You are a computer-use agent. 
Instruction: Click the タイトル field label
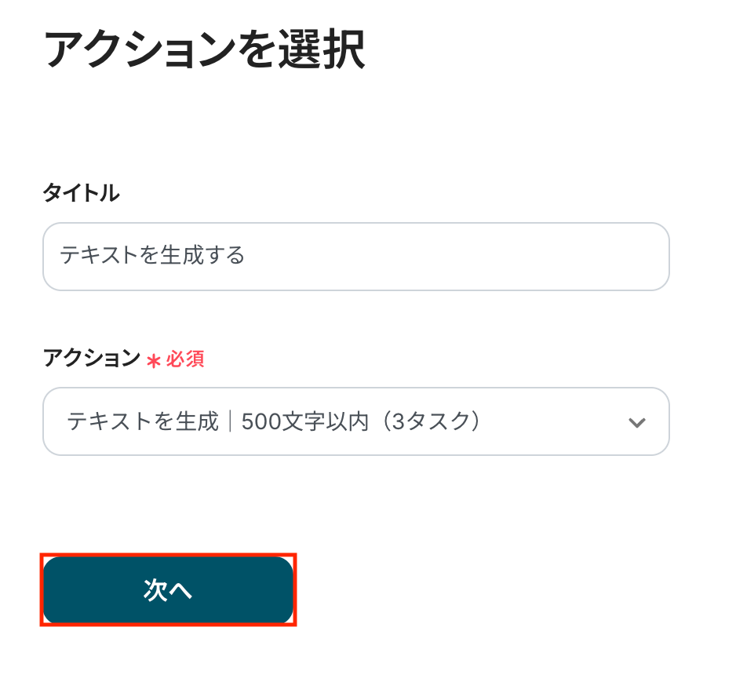coord(81,193)
